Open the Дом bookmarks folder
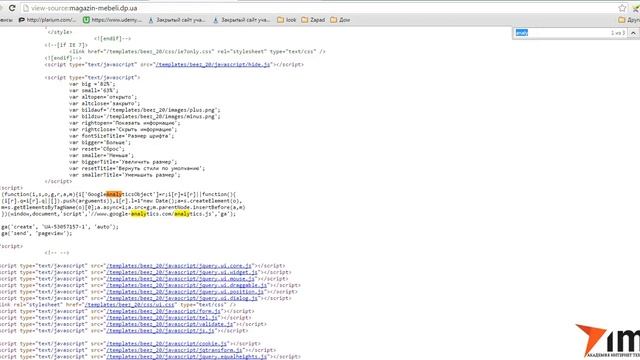The height and width of the screenshot is (360, 640). click(x=340, y=20)
